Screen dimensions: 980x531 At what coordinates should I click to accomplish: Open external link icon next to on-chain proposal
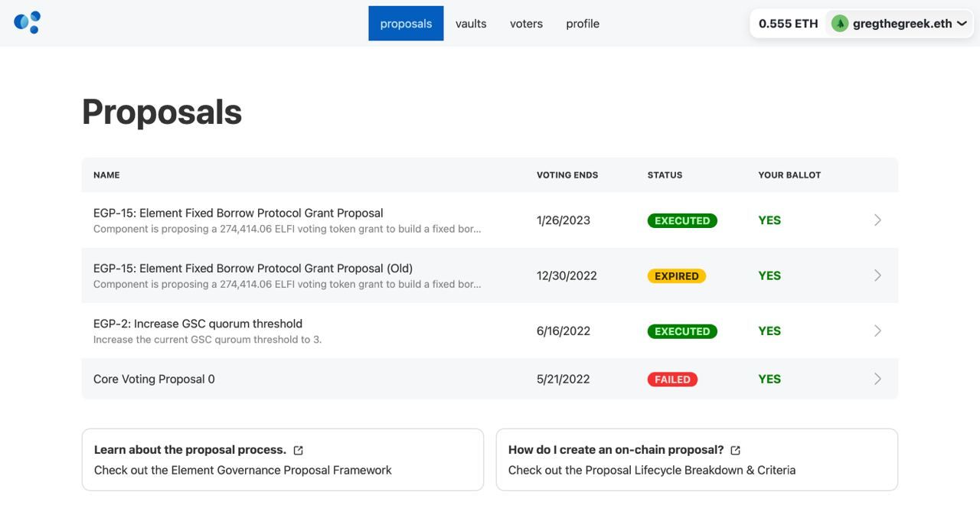click(736, 451)
